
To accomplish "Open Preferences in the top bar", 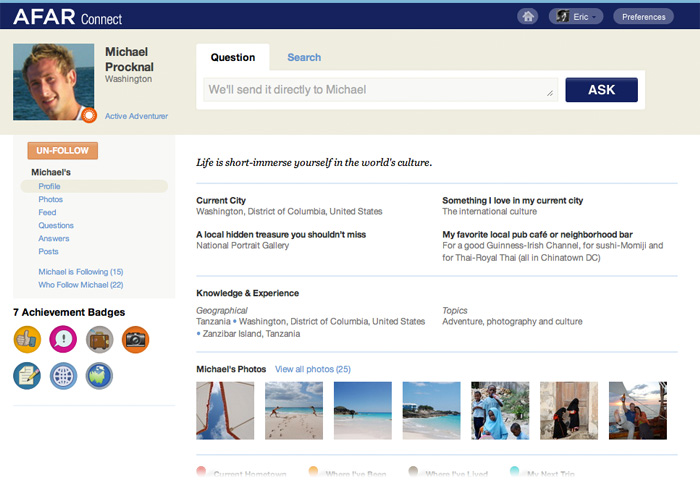I will tap(645, 17).
